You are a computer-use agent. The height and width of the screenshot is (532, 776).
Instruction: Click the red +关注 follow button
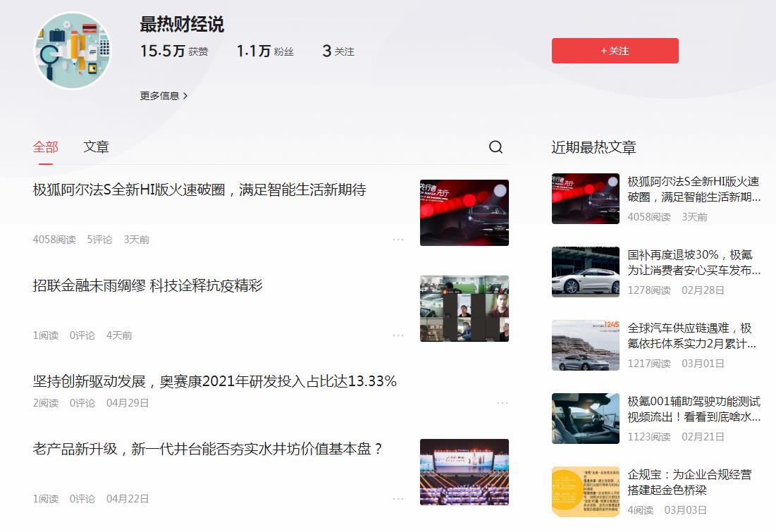click(615, 51)
